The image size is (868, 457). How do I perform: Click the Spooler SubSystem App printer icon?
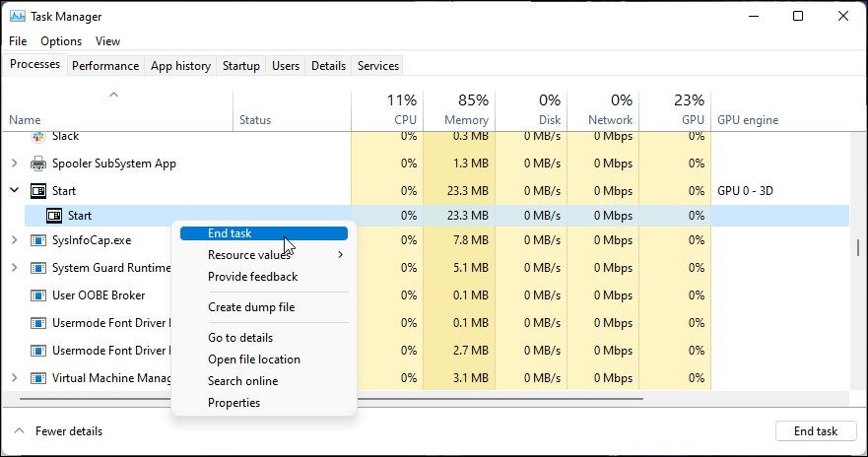pyautogui.click(x=39, y=163)
